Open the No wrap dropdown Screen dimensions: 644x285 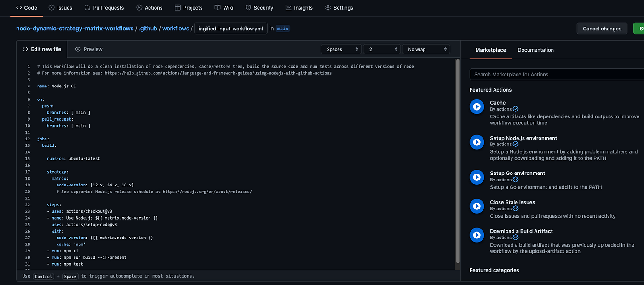[426, 49]
